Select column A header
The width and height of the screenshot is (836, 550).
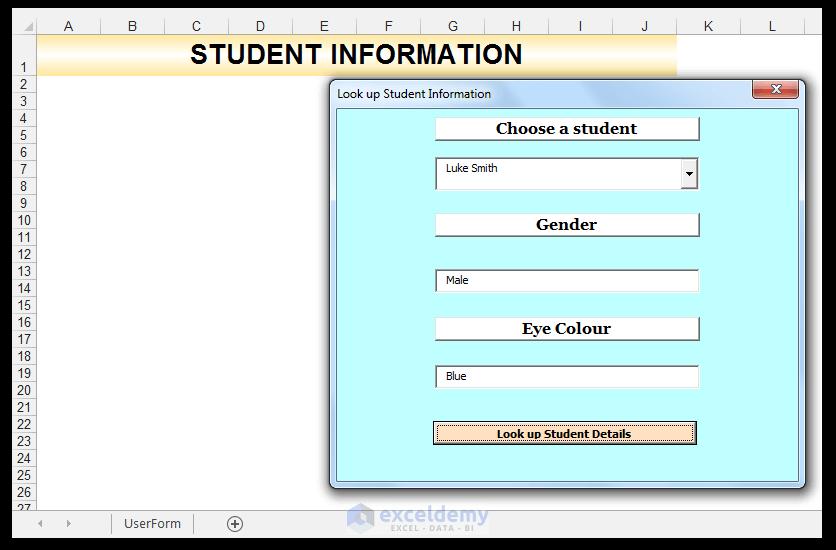[x=68, y=26]
